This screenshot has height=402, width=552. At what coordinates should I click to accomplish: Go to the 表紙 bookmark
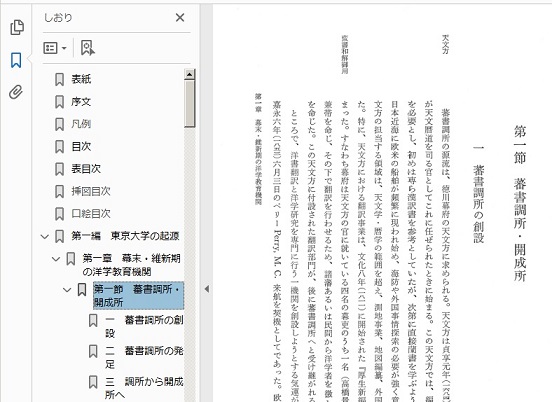pos(81,79)
